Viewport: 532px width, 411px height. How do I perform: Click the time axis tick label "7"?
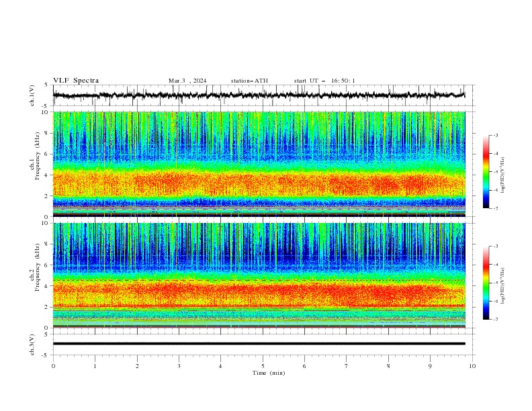(347, 366)
